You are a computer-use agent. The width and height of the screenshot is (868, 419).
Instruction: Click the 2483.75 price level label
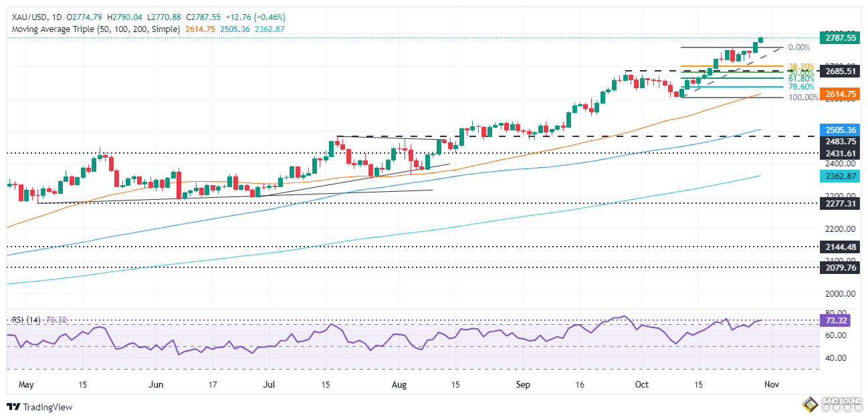pos(841,142)
